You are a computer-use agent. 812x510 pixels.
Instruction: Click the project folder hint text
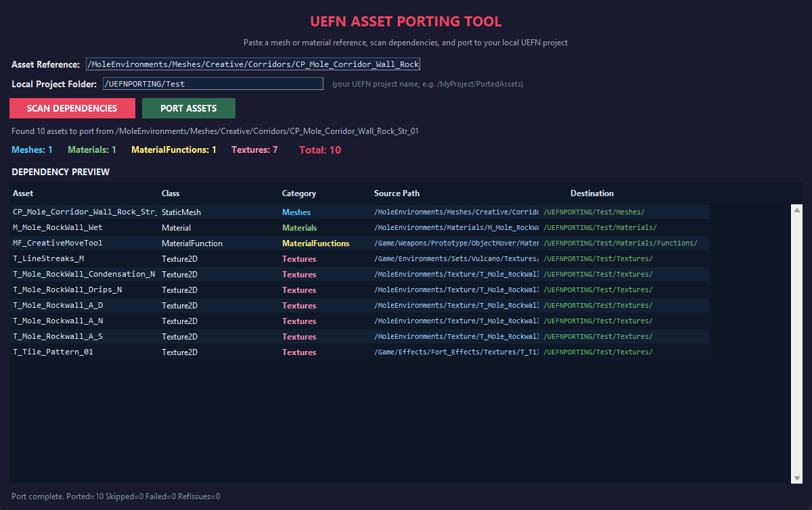(427, 84)
